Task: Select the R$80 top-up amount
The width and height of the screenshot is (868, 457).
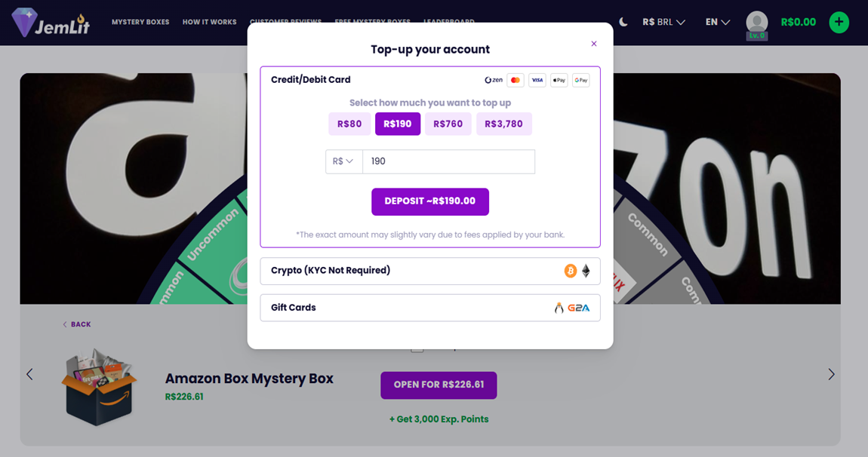Action: pos(349,124)
